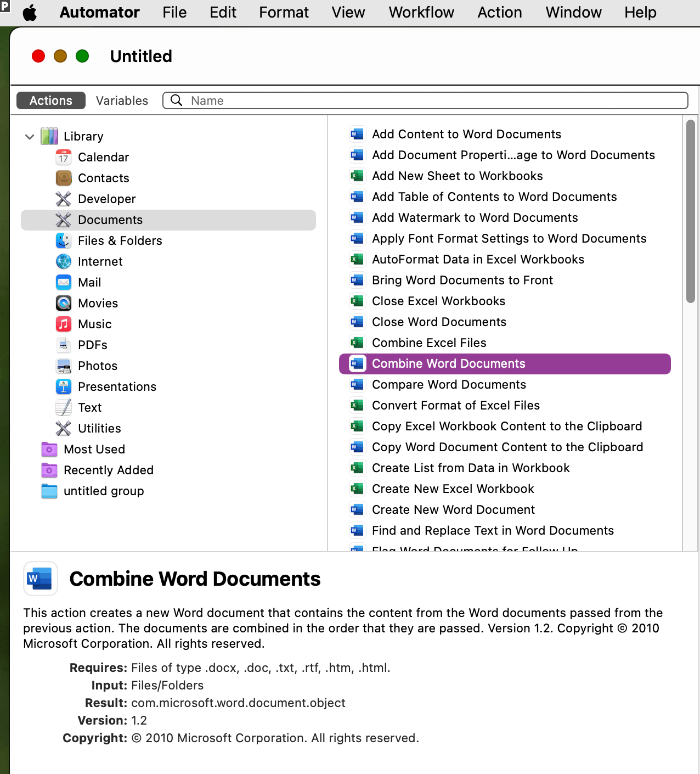700x774 pixels.
Task: Click the actions list scrollbar
Action: (x=691, y=211)
